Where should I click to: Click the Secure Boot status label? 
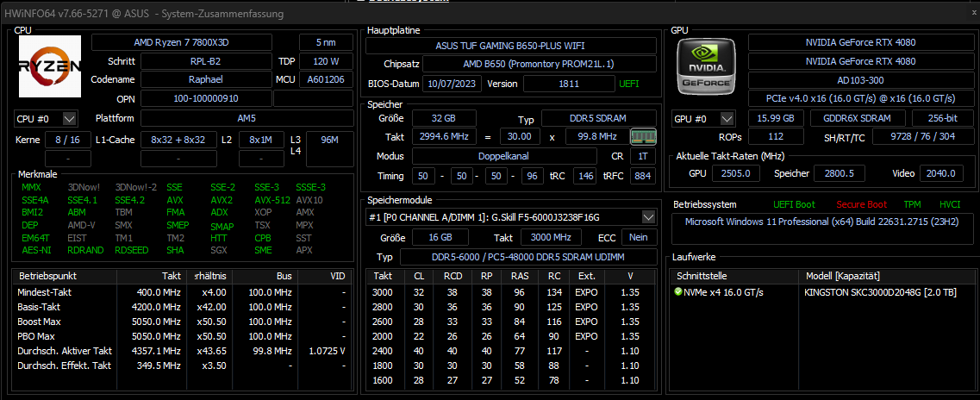[862, 204]
